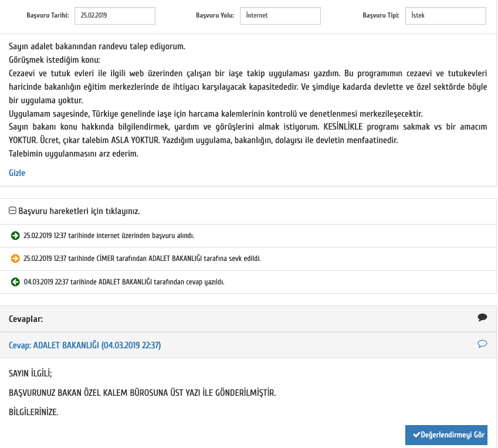Click the line 'Talebimin uygulanmasını arz ederim.'
Screen dimensions: 498x448
click(x=73, y=154)
